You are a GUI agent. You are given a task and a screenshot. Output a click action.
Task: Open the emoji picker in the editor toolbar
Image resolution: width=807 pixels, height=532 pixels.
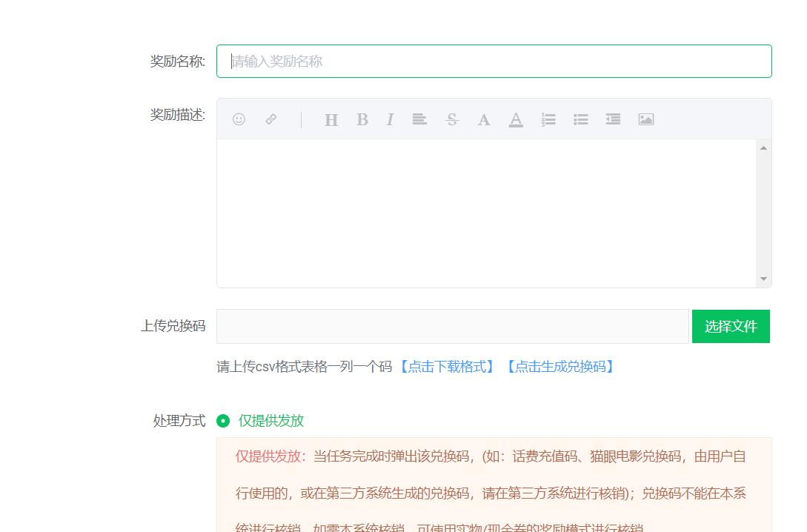tap(239, 119)
